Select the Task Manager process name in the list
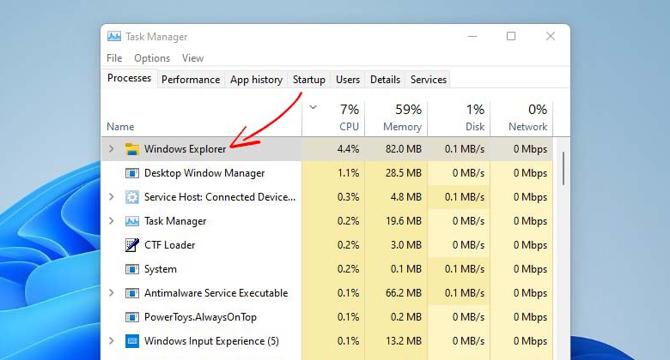Viewport: 670px width, 360px height. click(x=175, y=221)
